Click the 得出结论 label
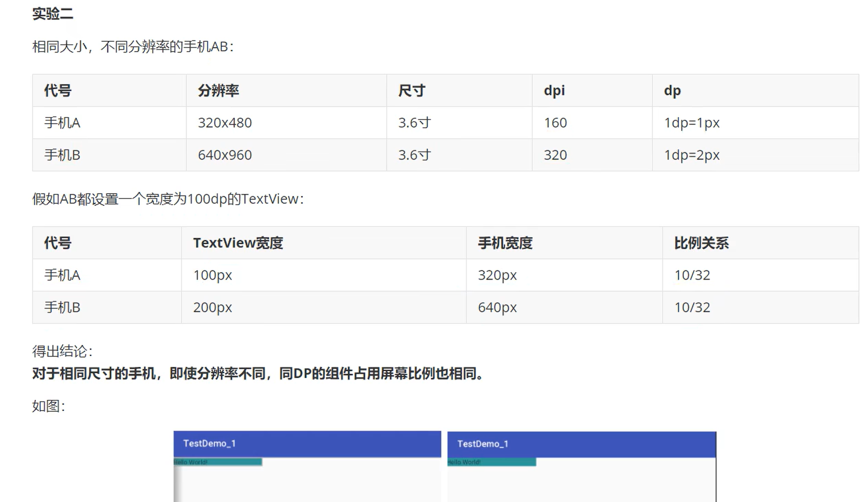 pos(62,351)
